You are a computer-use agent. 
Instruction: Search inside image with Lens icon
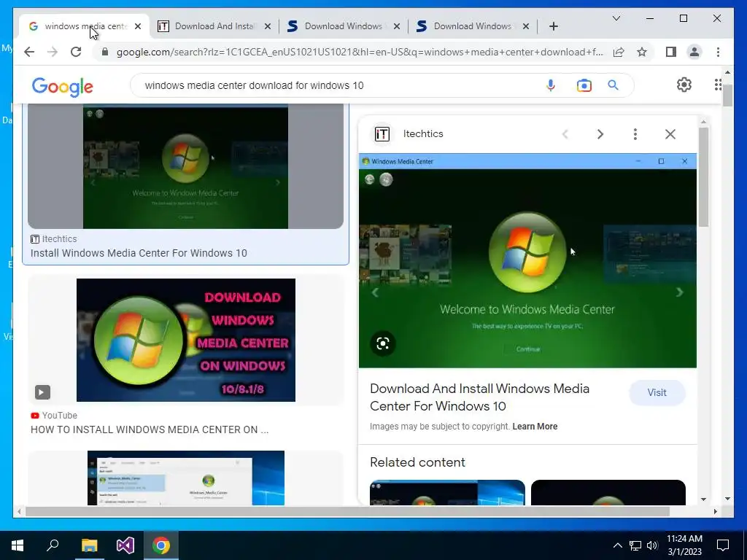click(x=382, y=343)
